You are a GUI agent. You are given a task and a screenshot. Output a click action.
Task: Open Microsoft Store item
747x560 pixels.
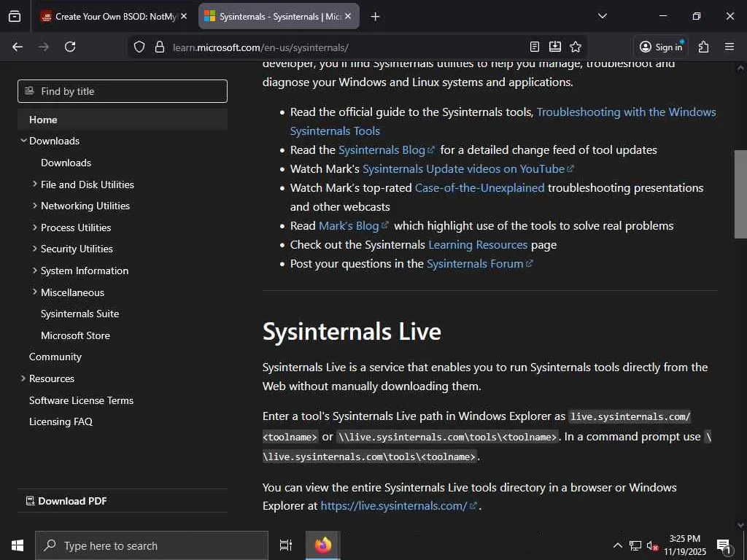75,335
